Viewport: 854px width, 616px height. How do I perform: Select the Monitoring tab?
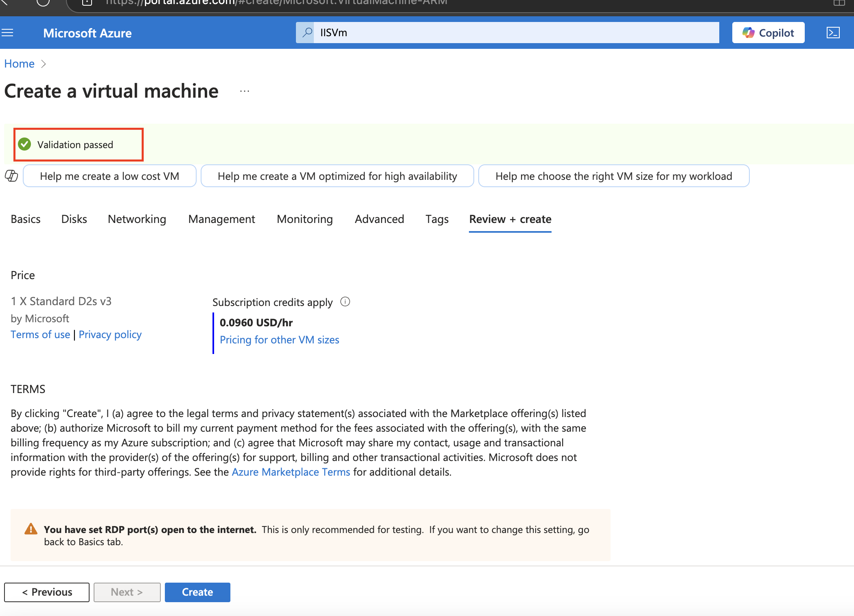click(x=304, y=219)
